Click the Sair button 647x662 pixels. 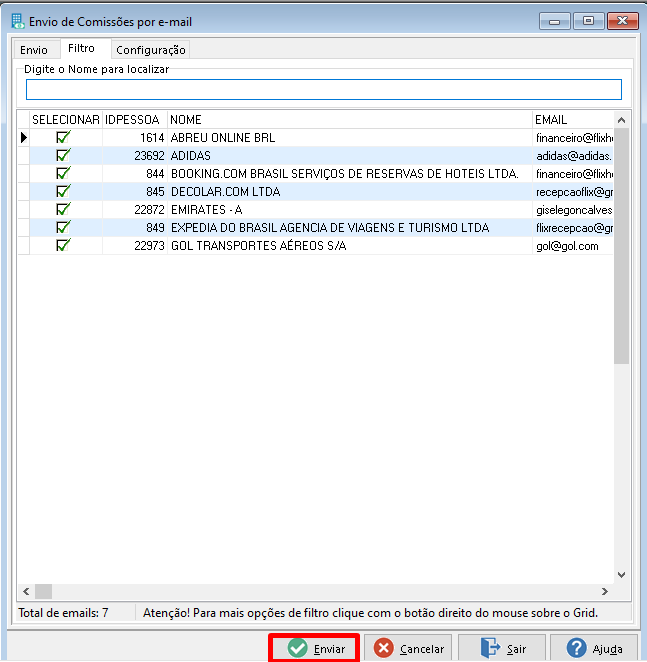(502, 648)
